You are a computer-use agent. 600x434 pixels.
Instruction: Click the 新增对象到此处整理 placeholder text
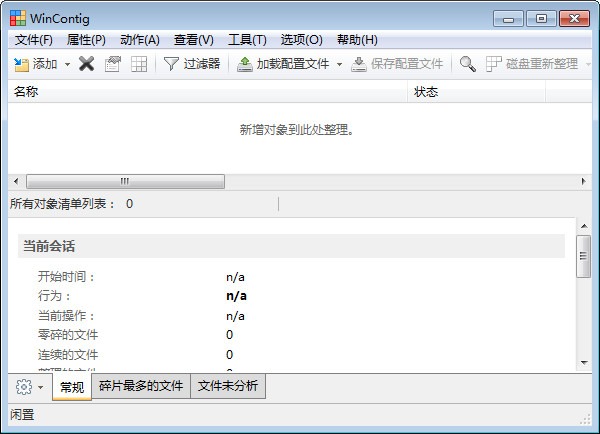[297, 130]
